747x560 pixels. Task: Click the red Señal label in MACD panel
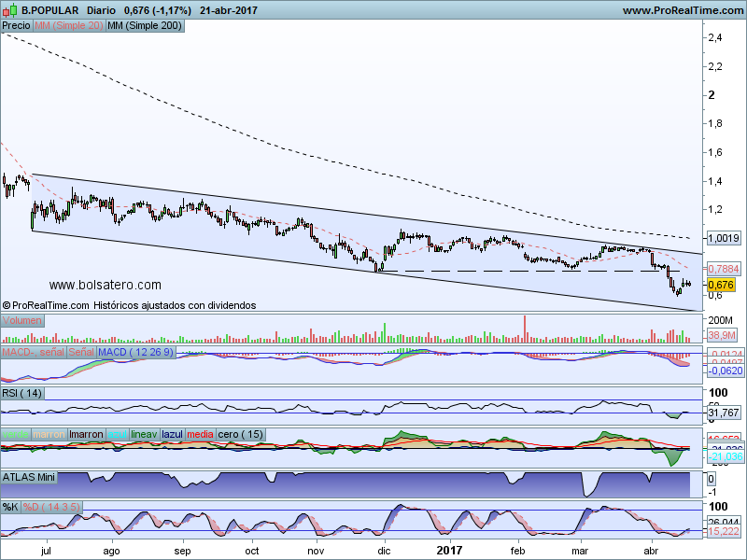coord(81,352)
